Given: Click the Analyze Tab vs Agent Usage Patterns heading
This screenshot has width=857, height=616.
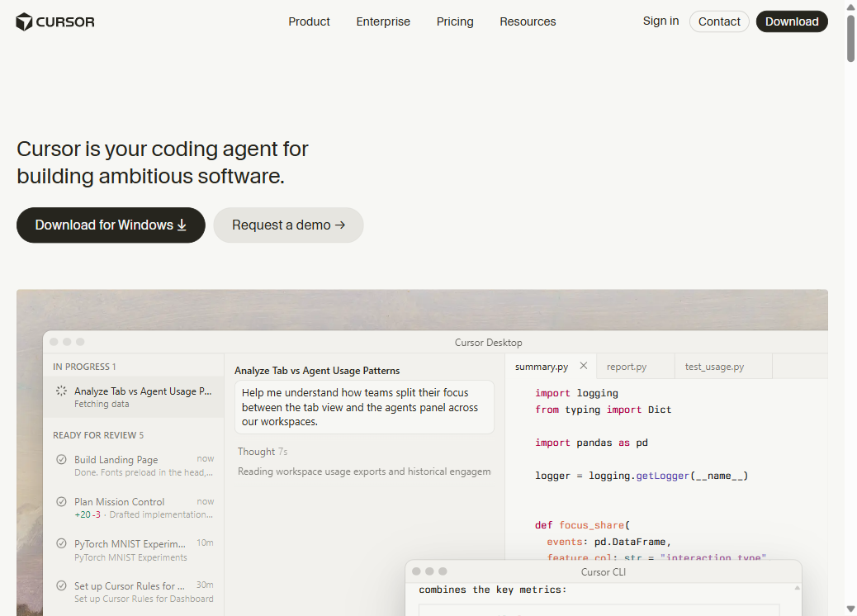Looking at the screenshot, I should pyautogui.click(x=317, y=371).
